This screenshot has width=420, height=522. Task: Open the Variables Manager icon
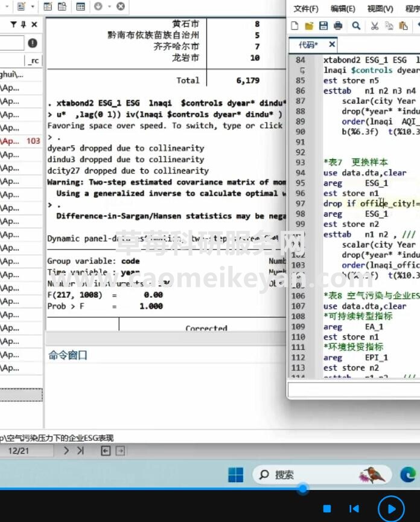click(x=80, y=6)
